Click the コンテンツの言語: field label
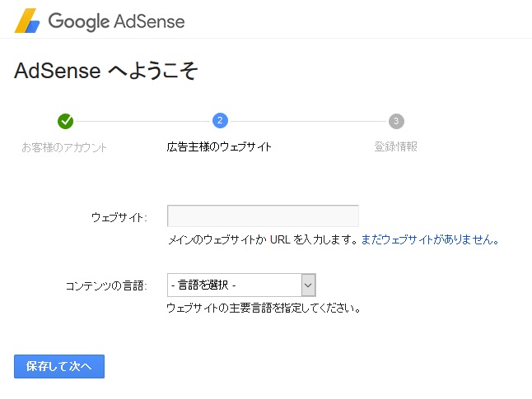The image size is (532, 399). coord(106,285)
